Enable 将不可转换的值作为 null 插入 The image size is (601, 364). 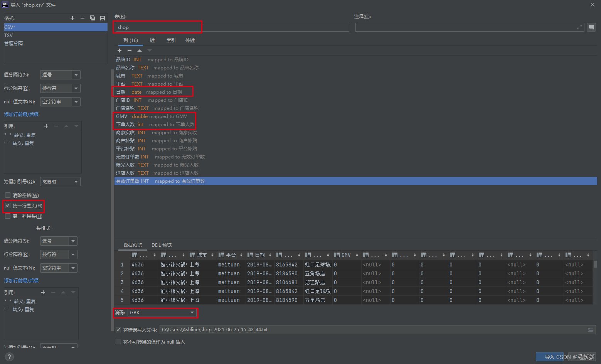(118, 342)
